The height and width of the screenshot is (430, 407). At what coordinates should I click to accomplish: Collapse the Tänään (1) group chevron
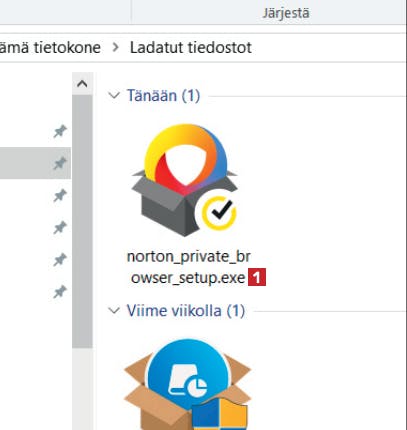coord(114,96)
